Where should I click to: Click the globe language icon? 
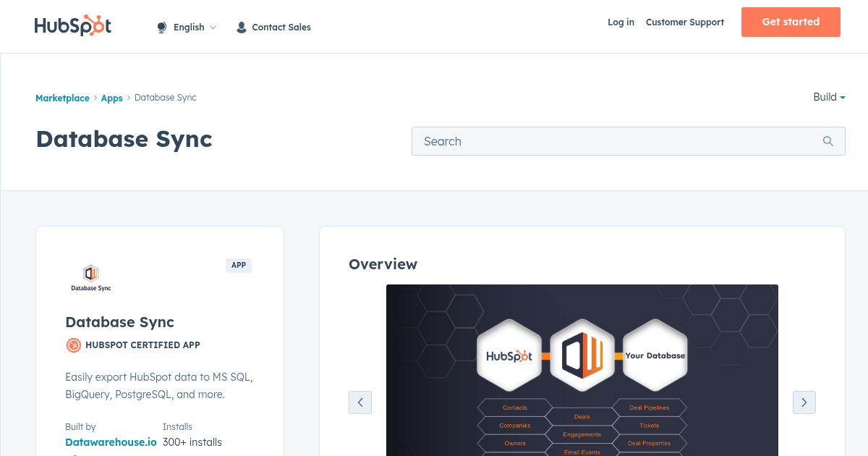[162, 28]
